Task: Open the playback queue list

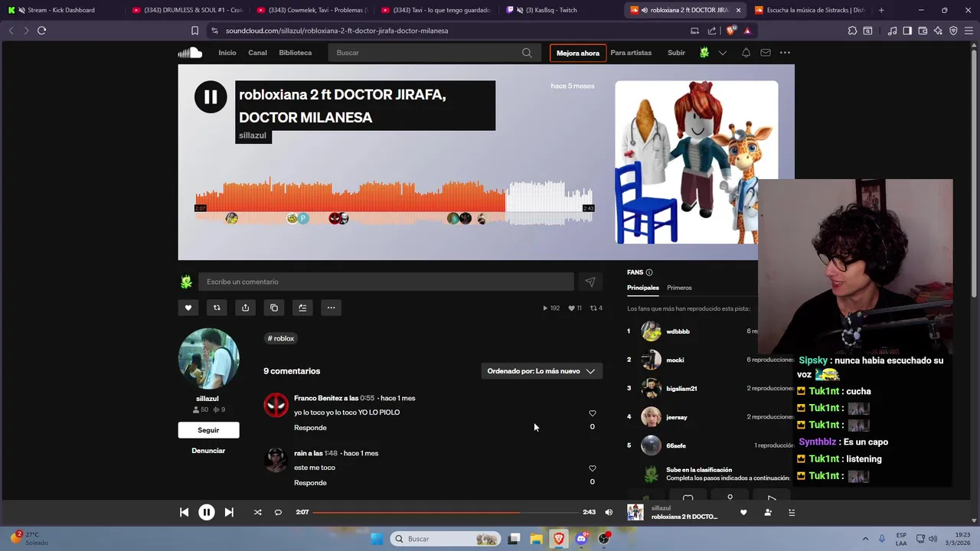Action: [792, 512]
